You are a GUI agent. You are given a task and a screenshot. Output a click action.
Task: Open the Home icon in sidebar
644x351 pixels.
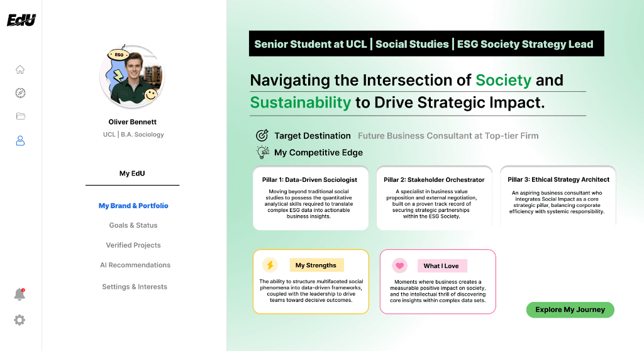pyautogui.click(x=20, y=70)
